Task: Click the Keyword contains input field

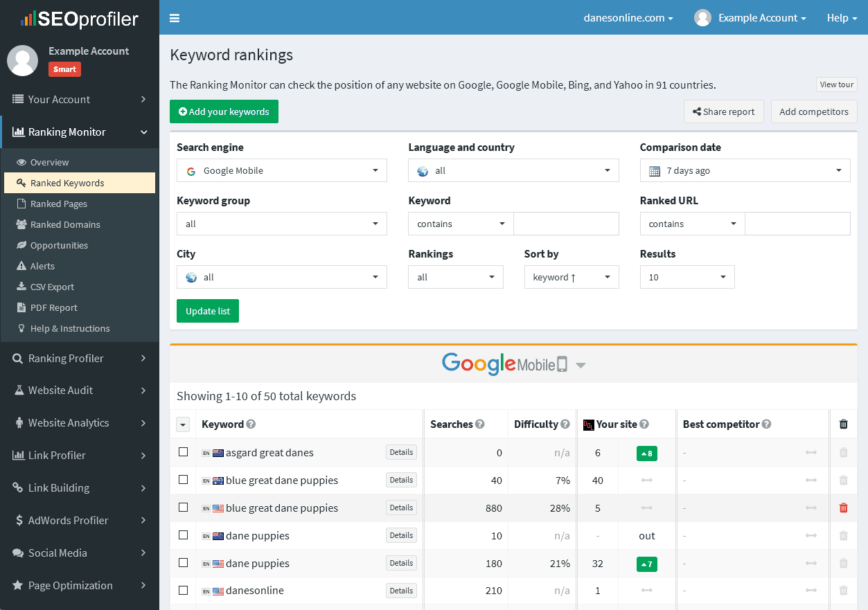Action: (x=566, y=224)
